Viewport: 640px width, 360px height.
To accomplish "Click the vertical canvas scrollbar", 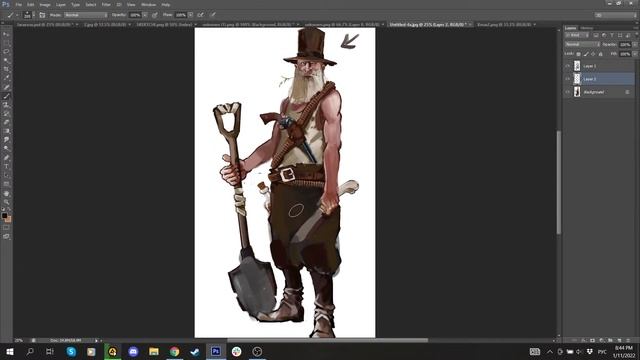I will point(558,182).
